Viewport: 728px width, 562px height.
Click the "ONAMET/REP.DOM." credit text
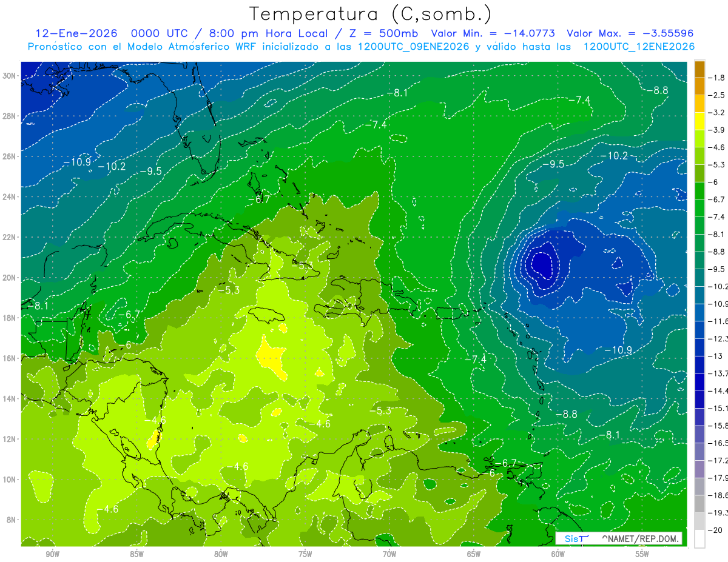click(639, 538)
